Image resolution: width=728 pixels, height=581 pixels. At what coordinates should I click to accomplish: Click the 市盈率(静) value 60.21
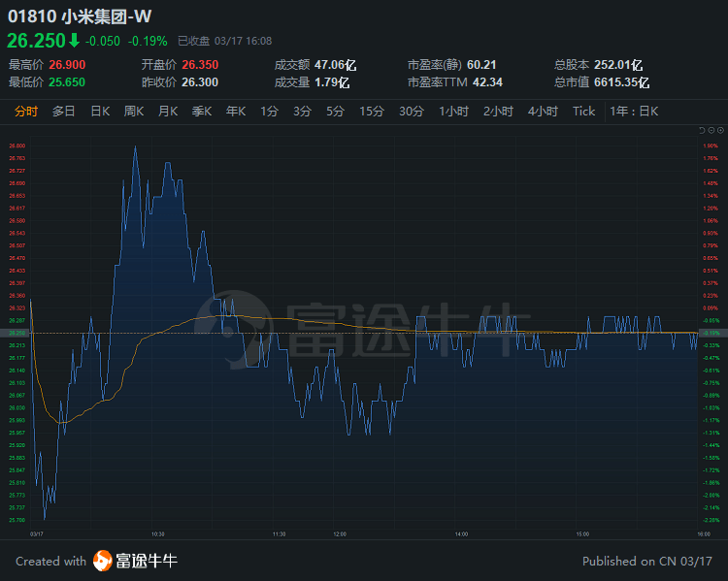pos(481,65)
